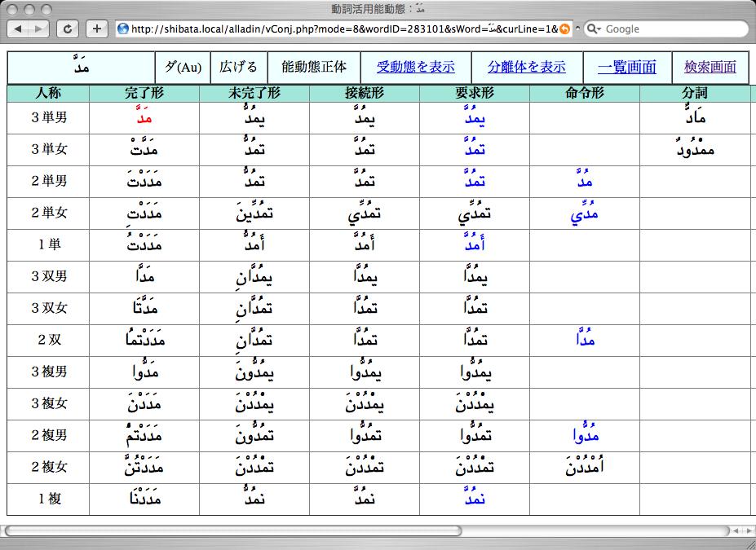756x550 pixels.
Task: Click the 3 複男 row label
Action: click(49, 372)
